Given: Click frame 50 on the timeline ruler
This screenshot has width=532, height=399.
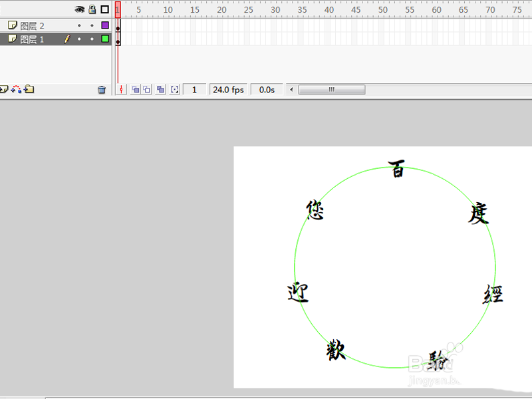Looking at the screenshot, I should (383, 9).
